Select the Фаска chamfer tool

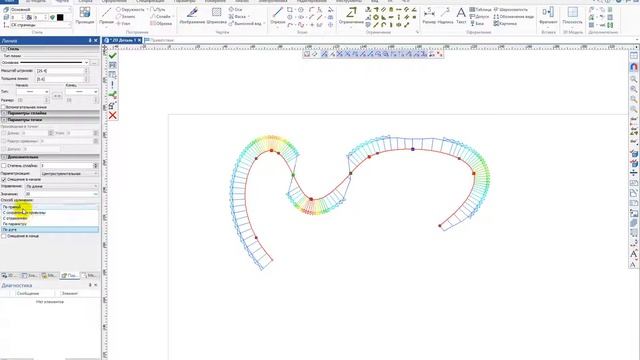tap(237, 16)
